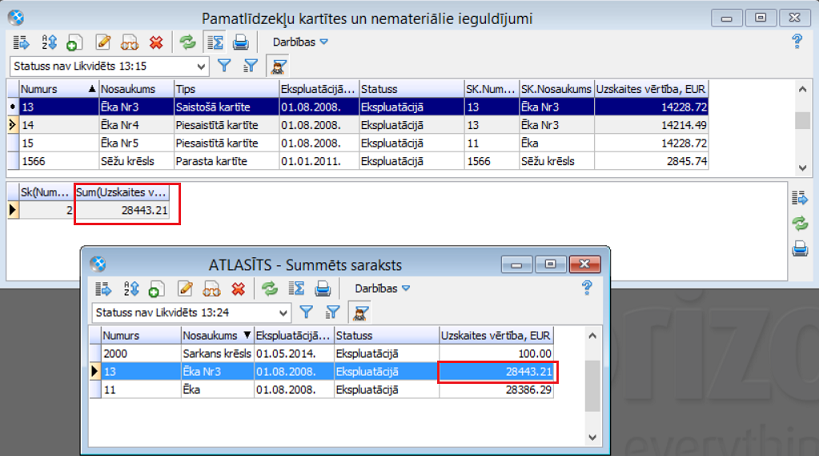Screen dimensions: 819x456
Task: Click the pencil edit icon in main window toolbar
Action: [x=103, y=42]
